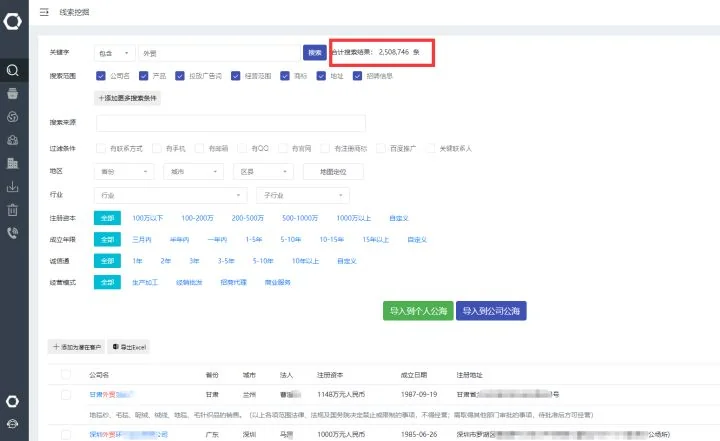
Task: Click the 注册资本 column header
Action: (330, 375)
